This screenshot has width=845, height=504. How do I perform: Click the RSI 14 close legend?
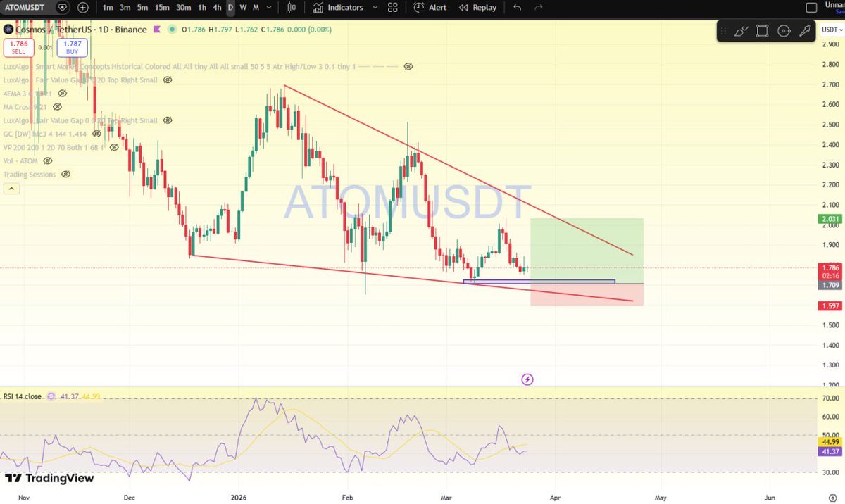tap(23, 396)
